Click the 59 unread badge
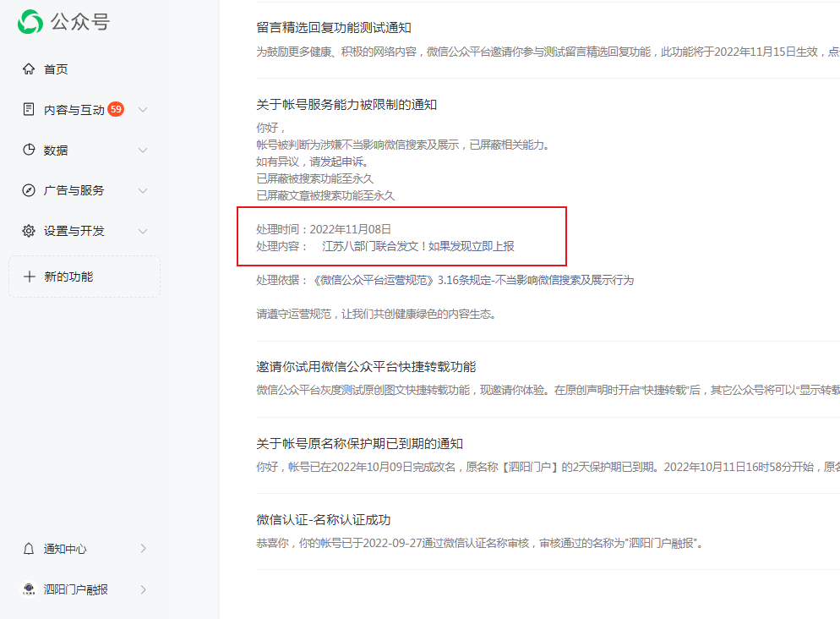This screenshot has width=840, height=619. pyautogui.click(x=116, y=109)
